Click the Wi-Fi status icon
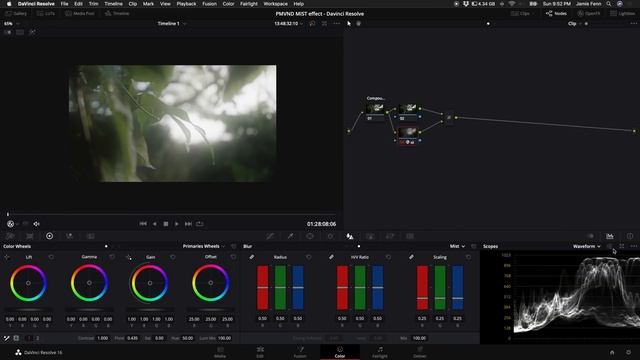640x360 pixels. click(512, 4)
